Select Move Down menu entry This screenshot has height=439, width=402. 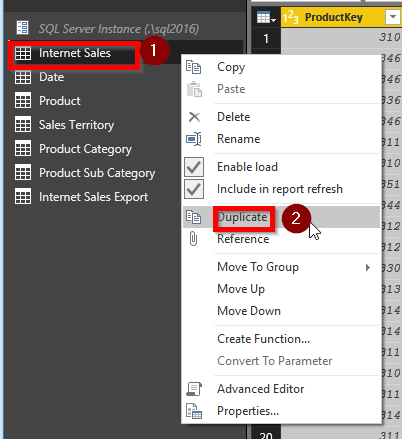[249, 311]
